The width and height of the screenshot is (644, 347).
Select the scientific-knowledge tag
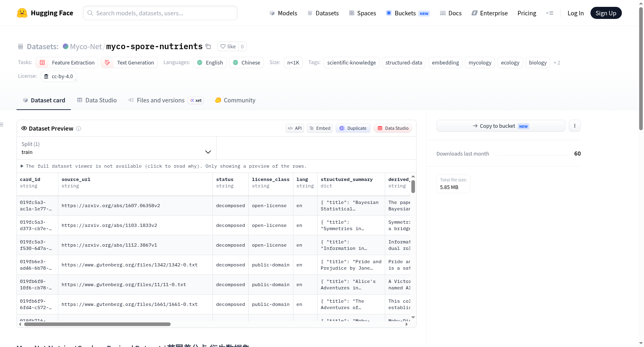coord(351,62)
